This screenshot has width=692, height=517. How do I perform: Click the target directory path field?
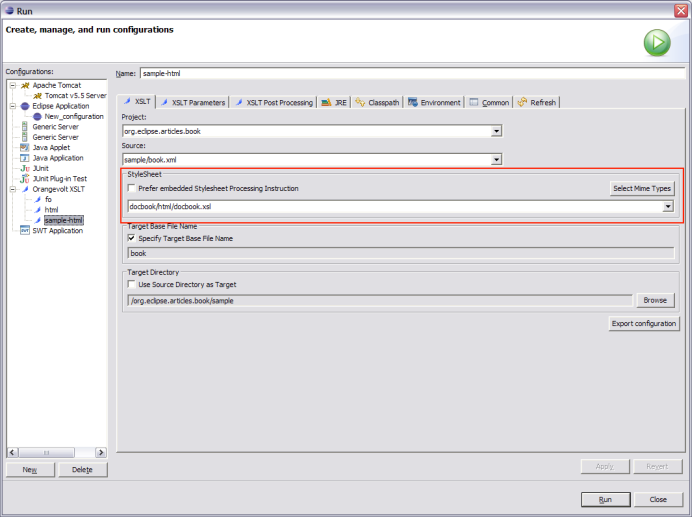(x=380, y=301)
